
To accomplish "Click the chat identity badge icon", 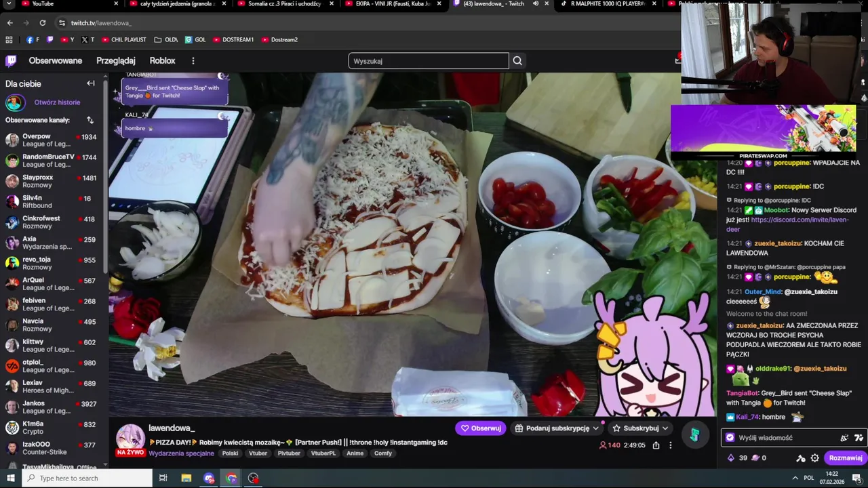I will point(730,438).
